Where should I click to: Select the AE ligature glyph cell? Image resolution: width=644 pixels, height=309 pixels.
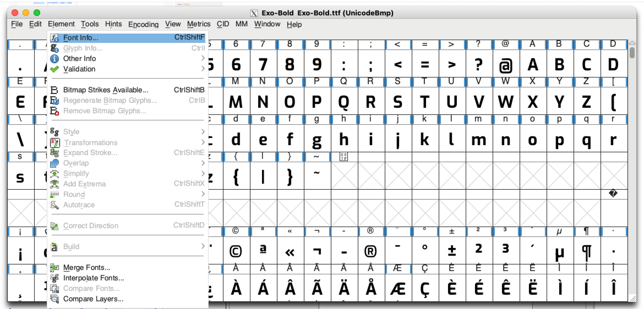coord(398,288)
